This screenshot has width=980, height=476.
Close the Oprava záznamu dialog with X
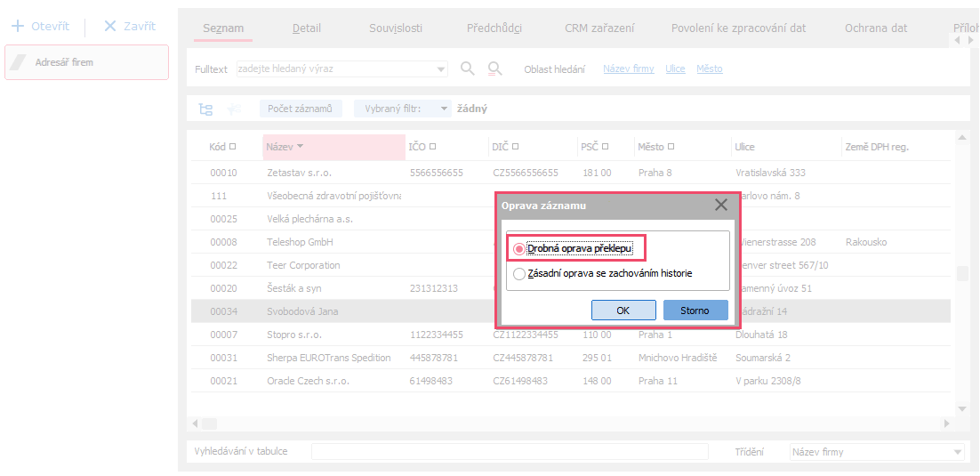tap(721, 205)
